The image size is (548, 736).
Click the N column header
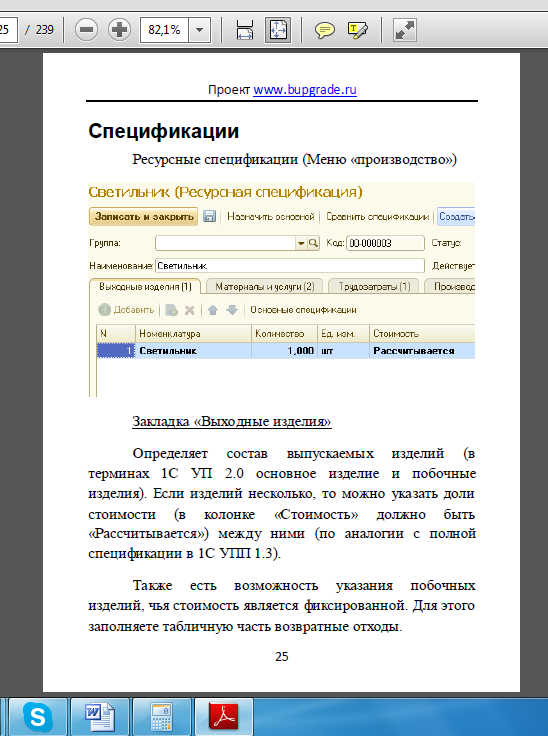tap(116, 334)
